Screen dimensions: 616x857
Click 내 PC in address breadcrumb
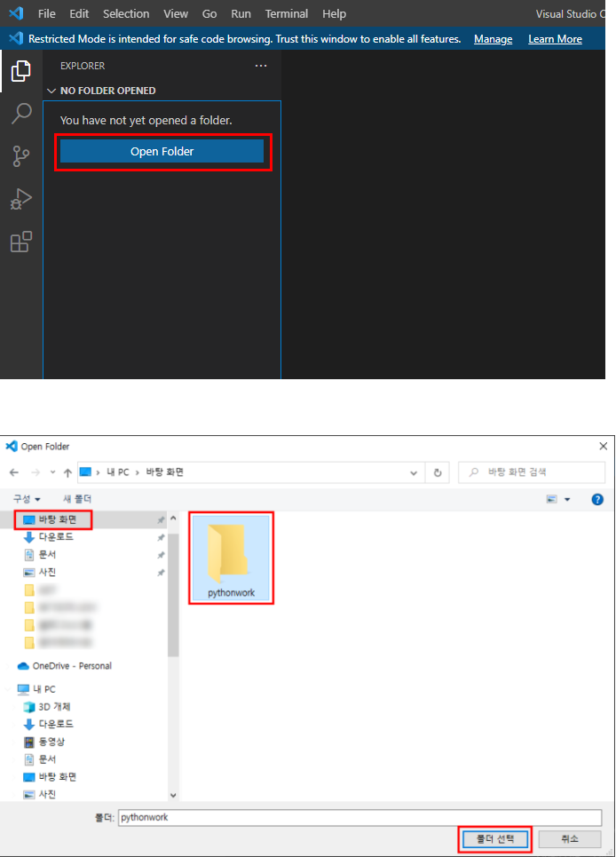pyautogui.click(x=117, y=472)
